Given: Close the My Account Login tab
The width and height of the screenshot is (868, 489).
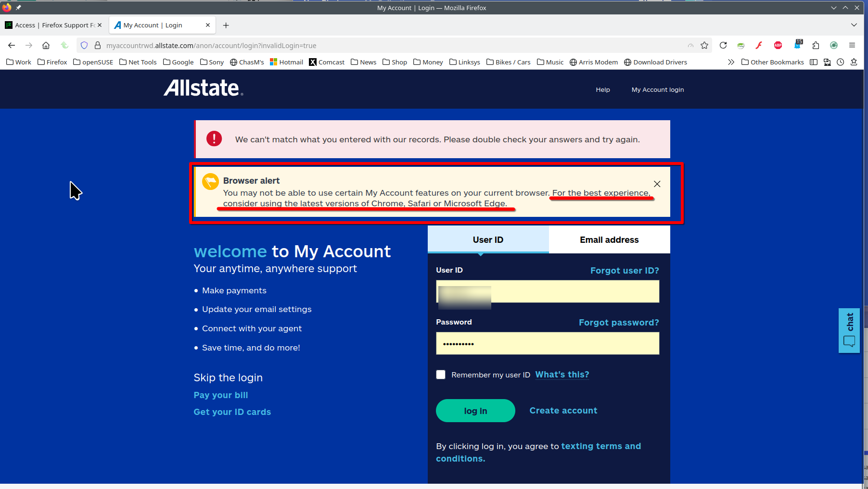Looking at the screenshot, I should click(x=208, y=25).
